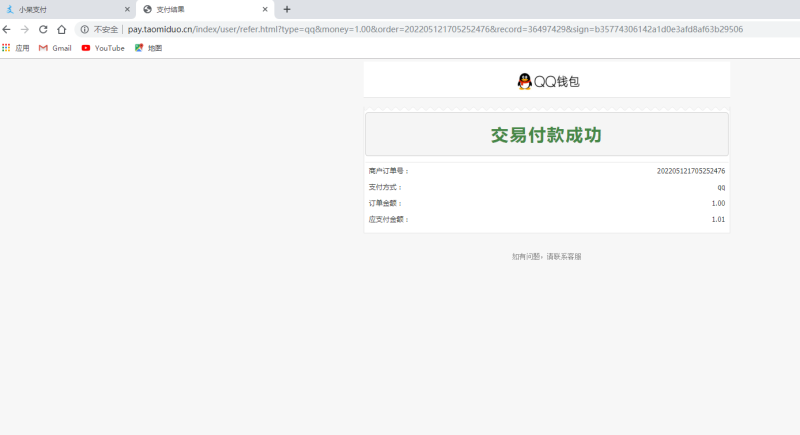Click the address bar URL
800x435 pixels.
[435, 30]
